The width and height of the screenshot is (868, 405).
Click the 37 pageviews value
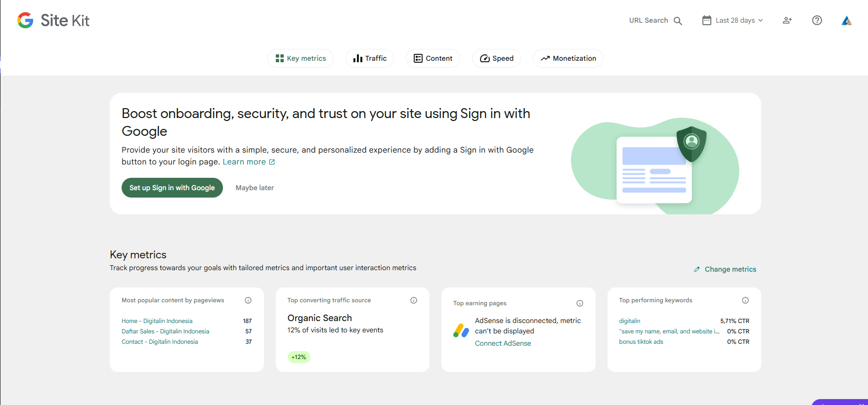click(249, 342)
